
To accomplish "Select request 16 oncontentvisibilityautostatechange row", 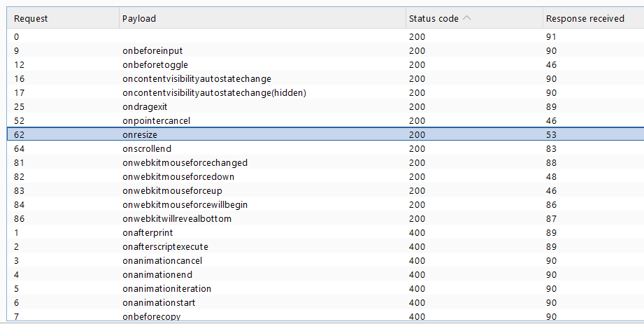I will [x=326, y=78].
